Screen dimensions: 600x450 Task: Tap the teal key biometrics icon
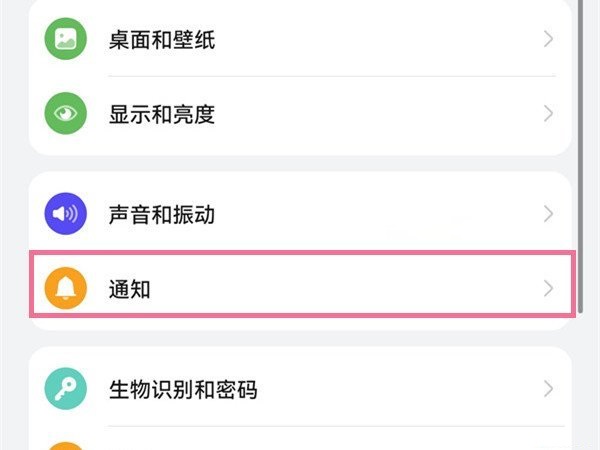tap(67, 389)
